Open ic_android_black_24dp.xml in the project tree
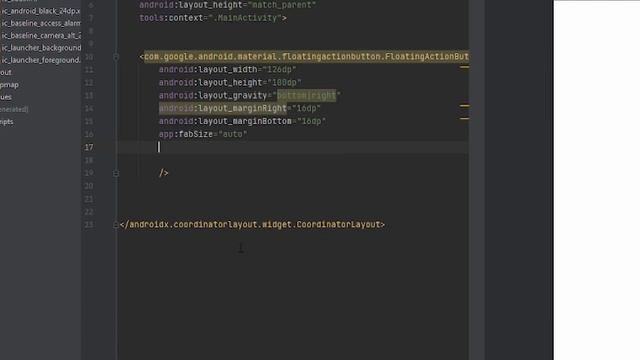The image size is (640, 360). click(40, 11)
